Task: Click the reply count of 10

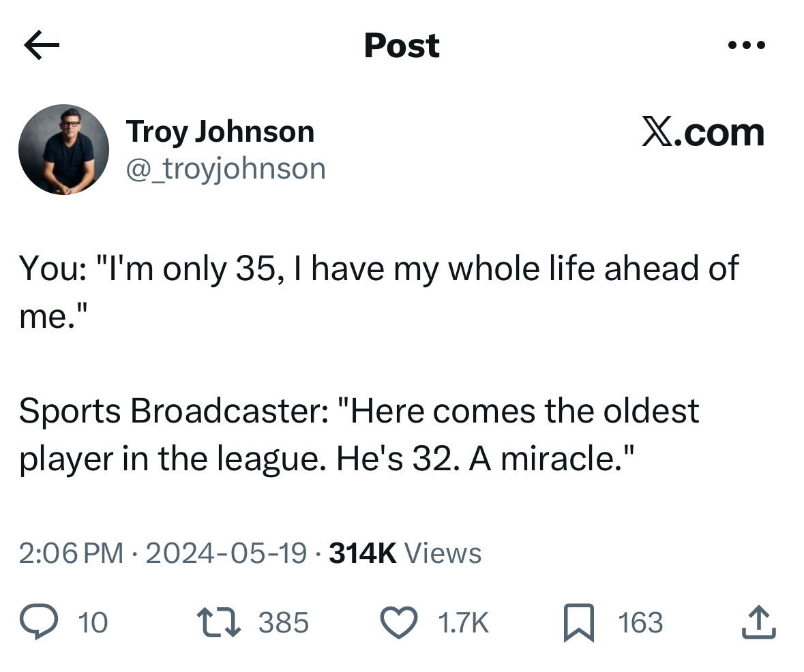Action: (x=93, y=623)
